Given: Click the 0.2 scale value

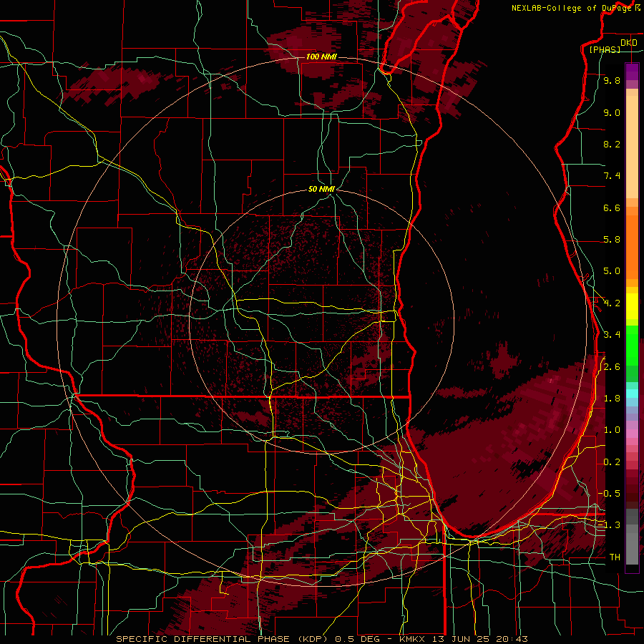Looking at the screenshot, I should point(612,462).
